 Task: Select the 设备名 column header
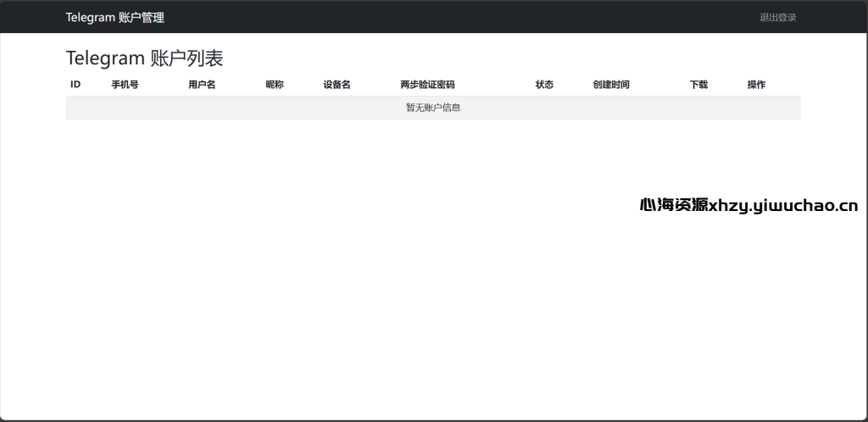pyautogui.click(x=337, y=85)
